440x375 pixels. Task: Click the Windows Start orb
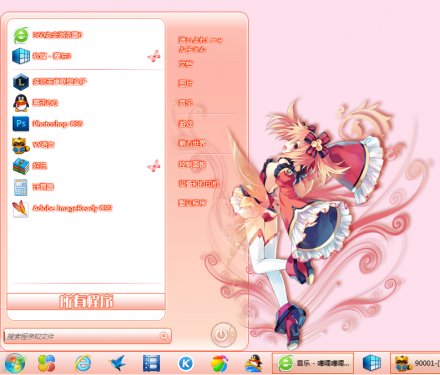(x=15, y=363)
